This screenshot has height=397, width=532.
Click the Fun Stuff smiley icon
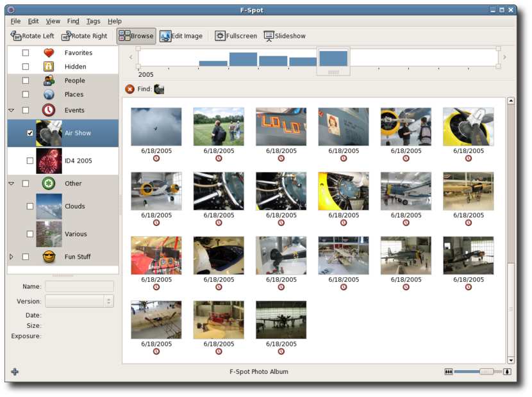(x=49, y=257)
